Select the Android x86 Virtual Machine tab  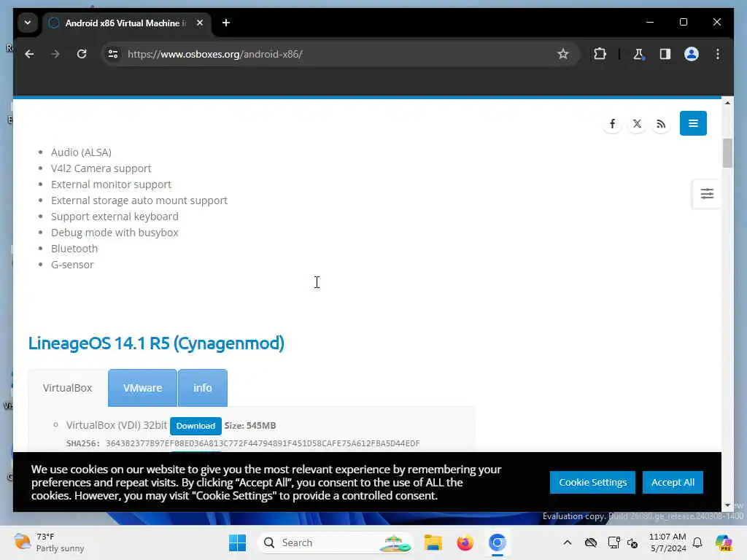click(128, 23)
